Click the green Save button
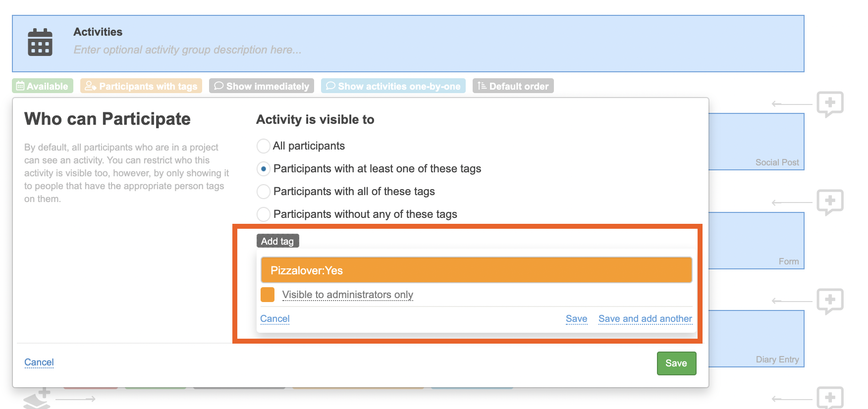The image size is (868, 409). (x=676, y=363)
